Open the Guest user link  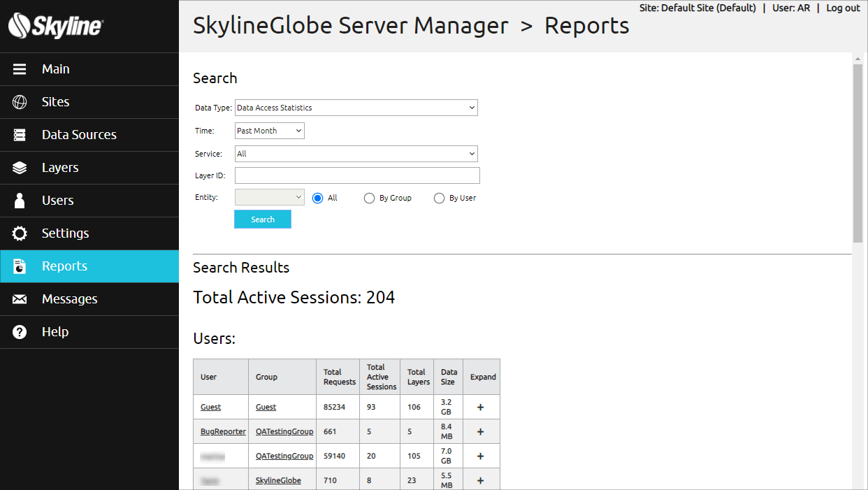210,408
